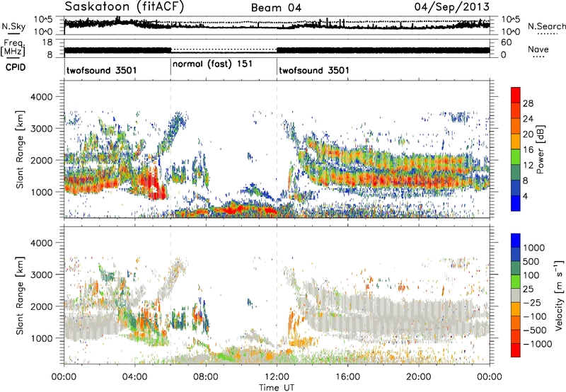The image size is (566, 392).
Task: Click the '12:00' time tick label
Action: (x=277, y=377)
